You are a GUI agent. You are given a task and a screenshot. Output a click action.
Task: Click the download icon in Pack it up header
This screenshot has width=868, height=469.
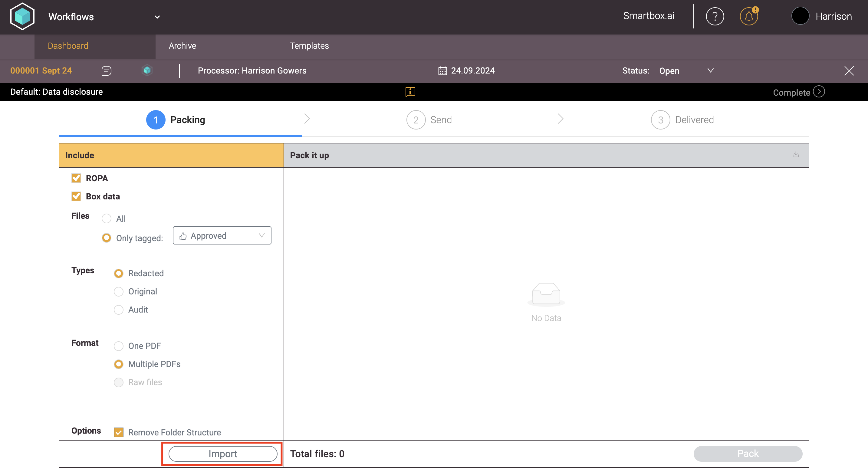pos(796,155)
